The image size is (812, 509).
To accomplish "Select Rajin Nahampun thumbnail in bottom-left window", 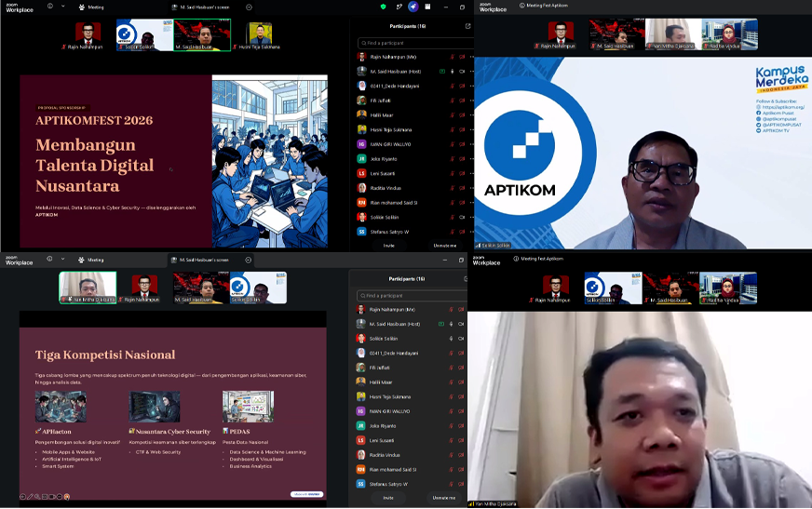I will click(144, 288).
